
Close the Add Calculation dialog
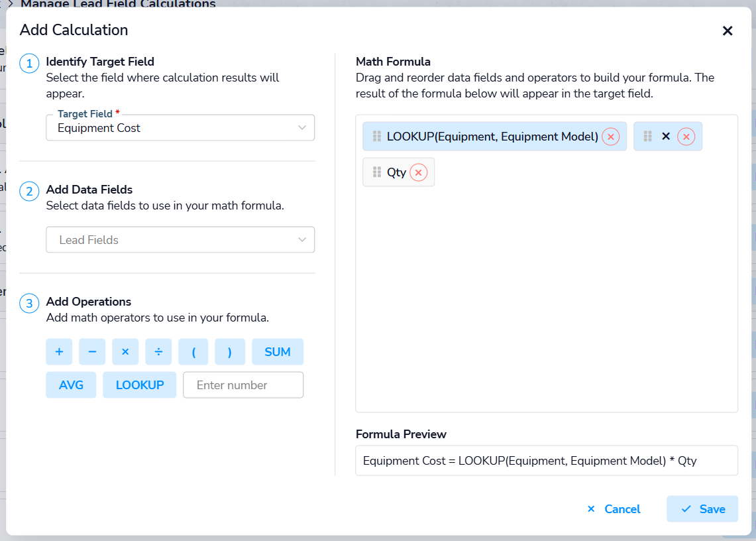(728, 30)
